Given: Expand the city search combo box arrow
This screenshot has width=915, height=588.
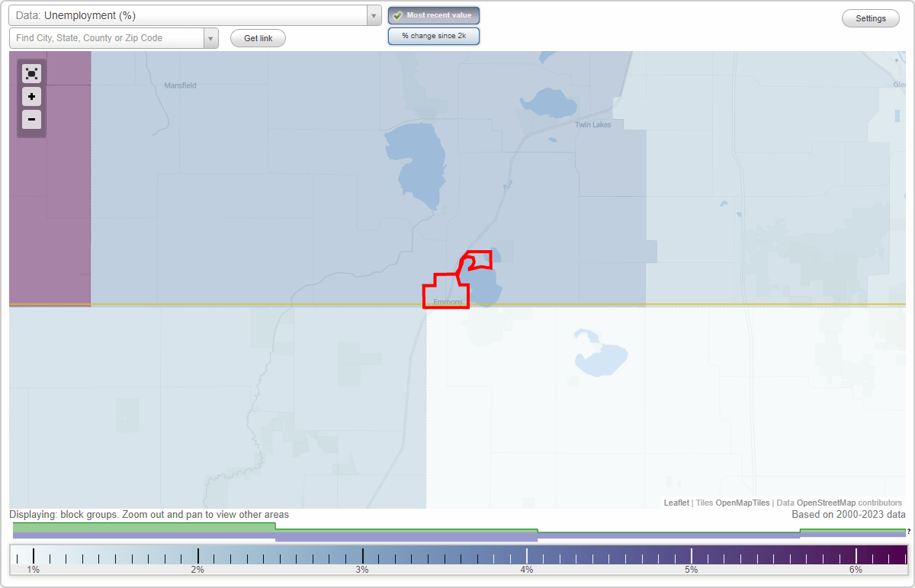Looking at the screenshot, I should [210, 37].
